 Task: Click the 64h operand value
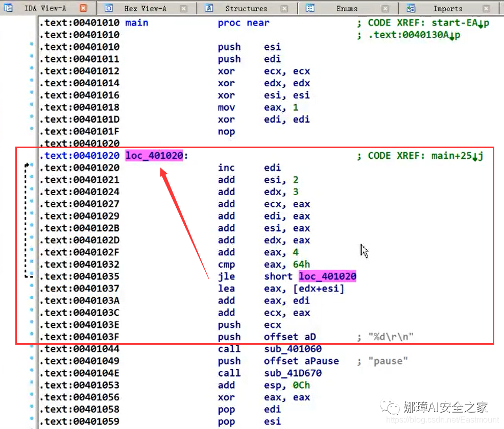pyautogui.click(x=301, y=265)
